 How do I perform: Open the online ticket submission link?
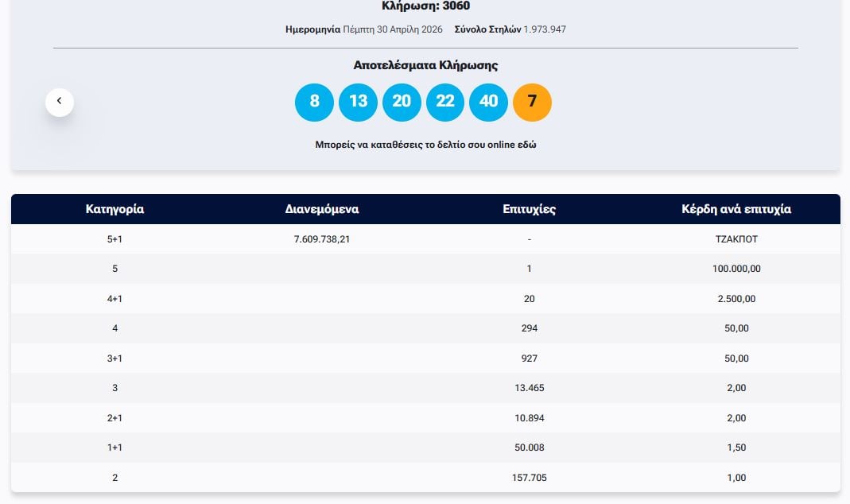point(425,145)
